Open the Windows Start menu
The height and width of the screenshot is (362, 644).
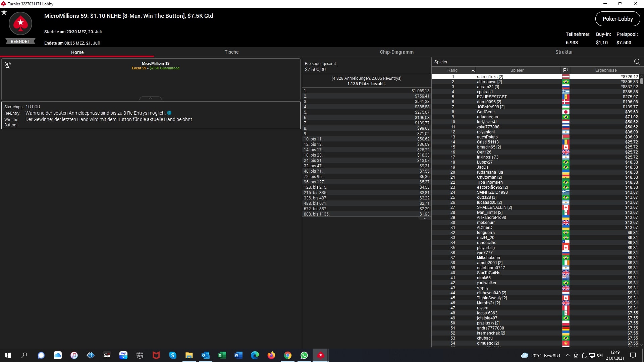click(8, 355)
